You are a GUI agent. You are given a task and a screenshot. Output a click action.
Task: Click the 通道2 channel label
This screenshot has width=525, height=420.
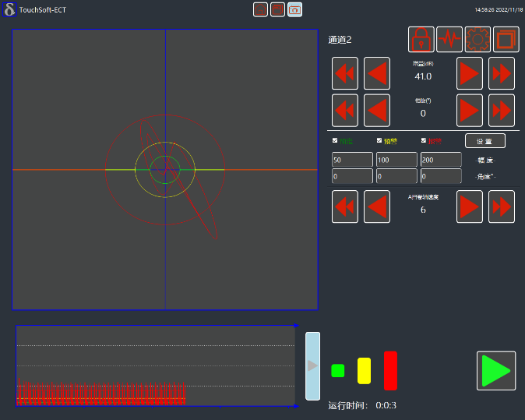click(340, 40)
